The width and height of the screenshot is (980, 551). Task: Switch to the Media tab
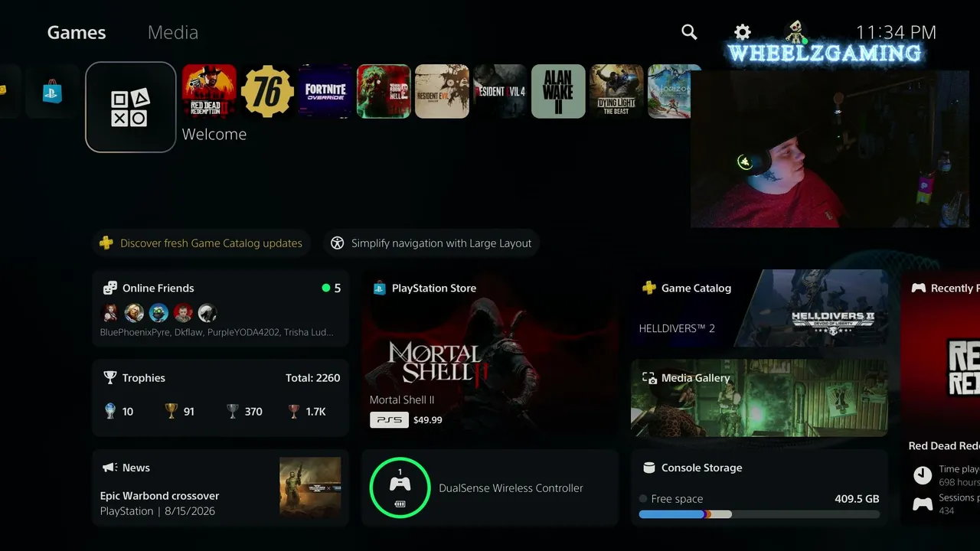[x=173, y=32]
